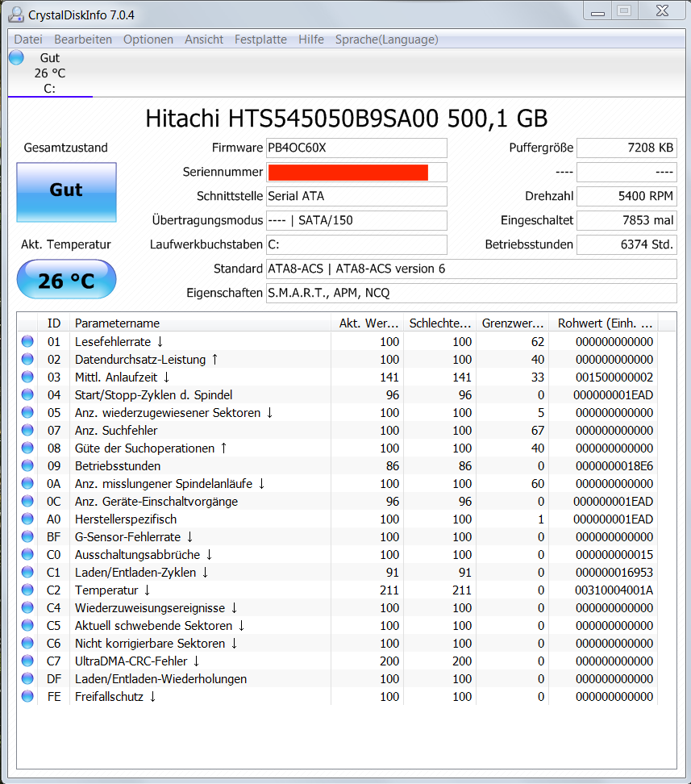Open the Optionen menu
Viewport: 691px width, 784px height.
(148, 40)
